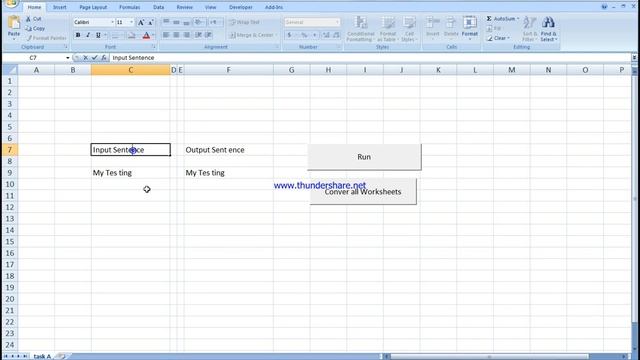Click the Insert Function fx icon
Image resolution: width=640 pixels, height=360 pixels.
[x=104, y=58]
